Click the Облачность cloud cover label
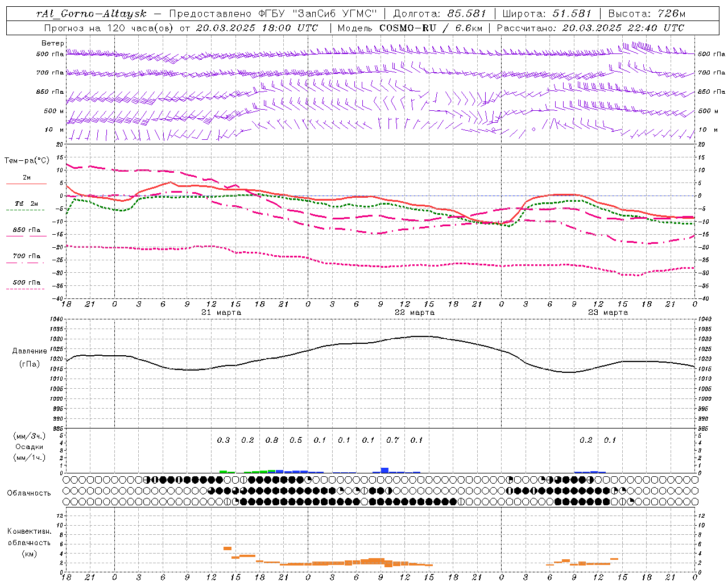The height and width of the screenshot is (582, 728). tap(29, 493)
